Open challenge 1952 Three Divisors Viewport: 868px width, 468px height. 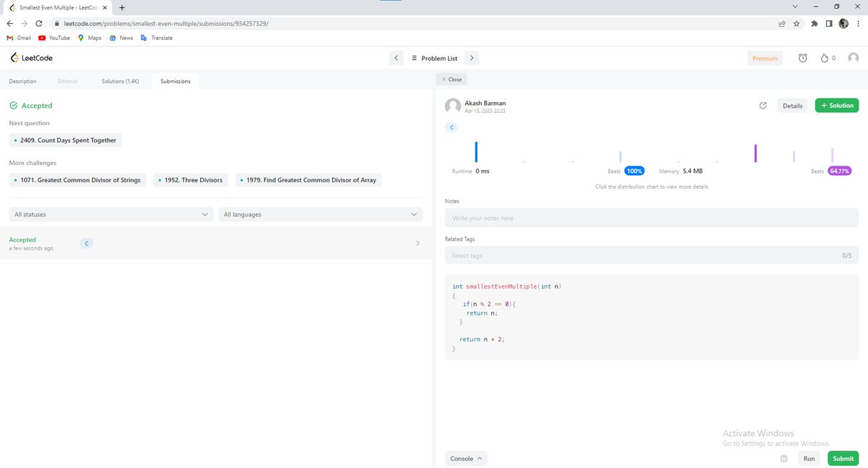point(192,179)
